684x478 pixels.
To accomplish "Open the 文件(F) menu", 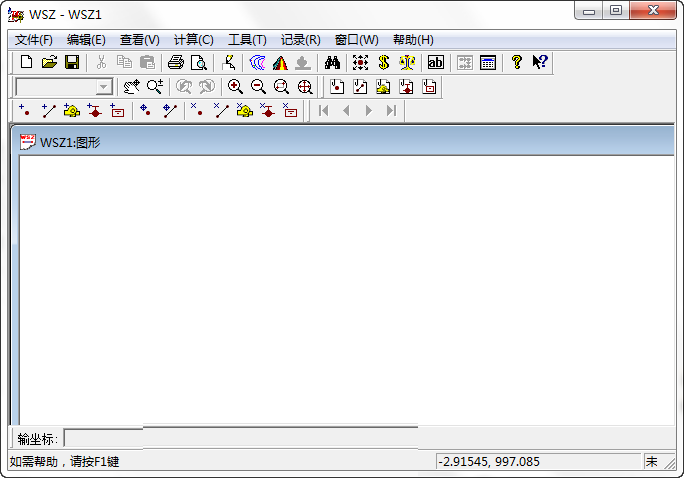I will click(x=34, y=40).
